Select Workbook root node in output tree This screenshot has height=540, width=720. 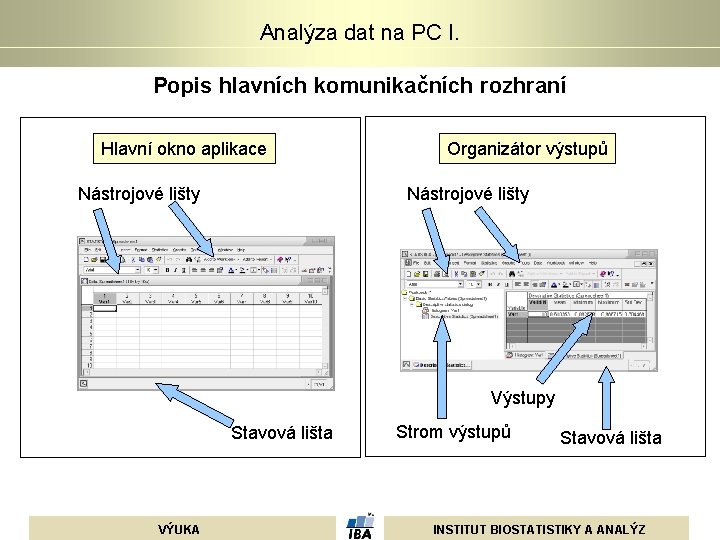click(416, 292)
